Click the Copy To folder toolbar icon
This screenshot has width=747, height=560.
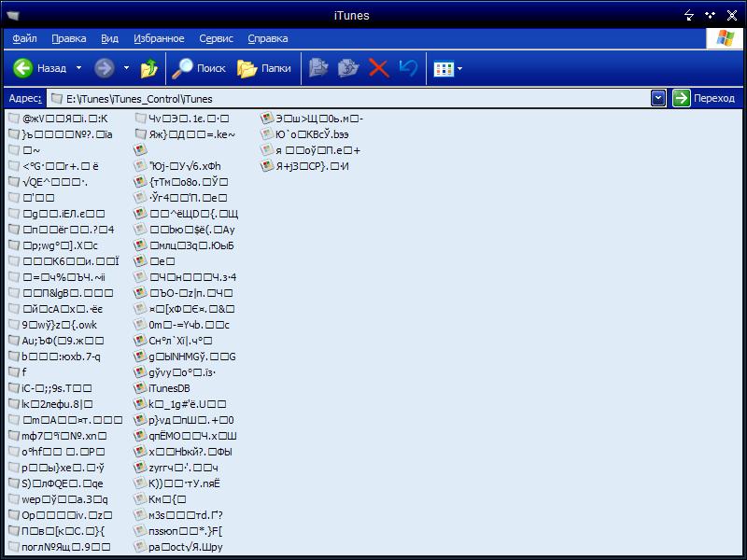(348, 68)
